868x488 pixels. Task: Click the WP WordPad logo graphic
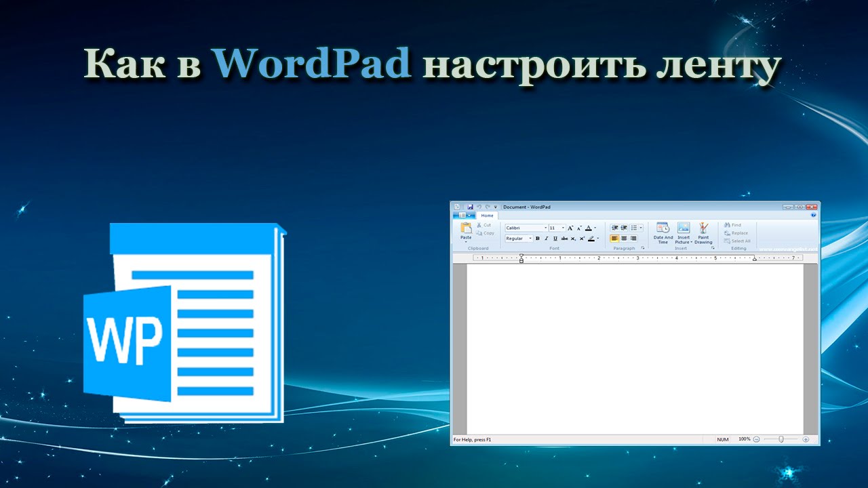185,324
